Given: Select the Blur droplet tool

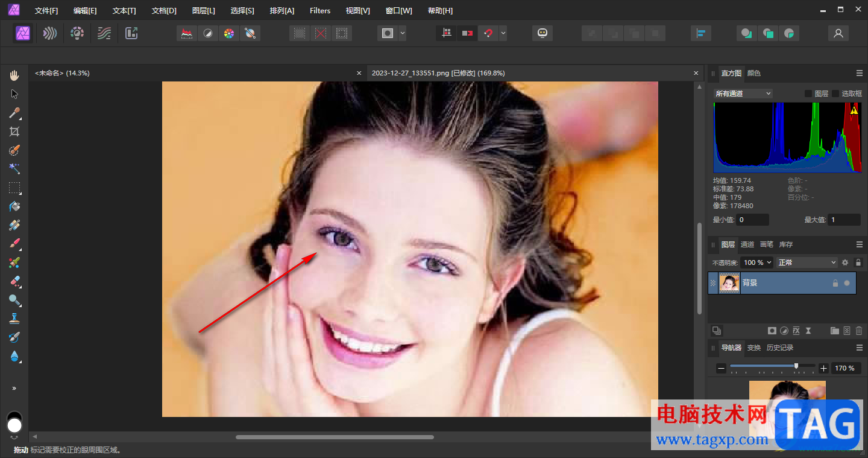Looking at the screenshot, I should click(14, 356).
